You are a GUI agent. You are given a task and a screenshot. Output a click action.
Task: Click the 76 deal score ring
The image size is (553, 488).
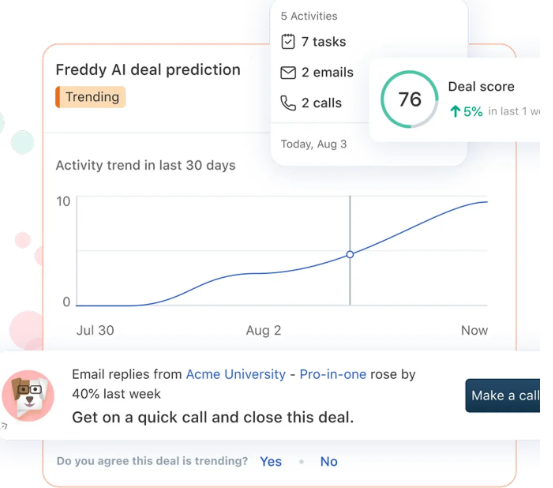point(409,99)
